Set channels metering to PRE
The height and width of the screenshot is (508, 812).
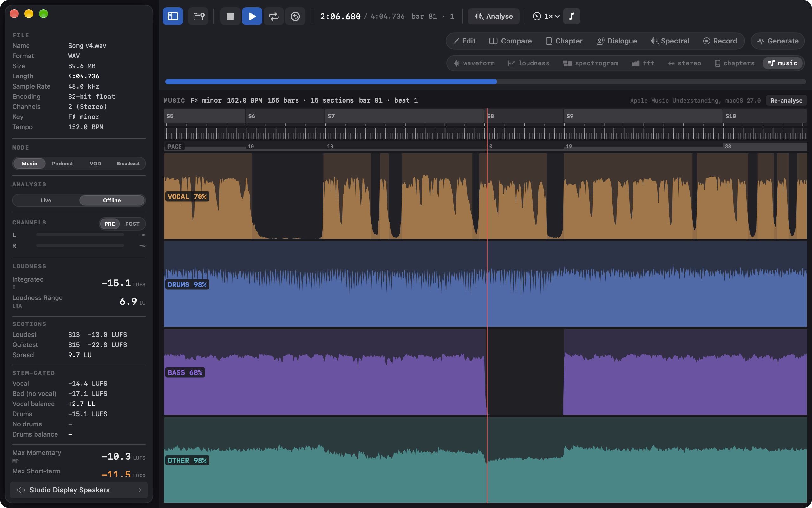click(110, 224)
